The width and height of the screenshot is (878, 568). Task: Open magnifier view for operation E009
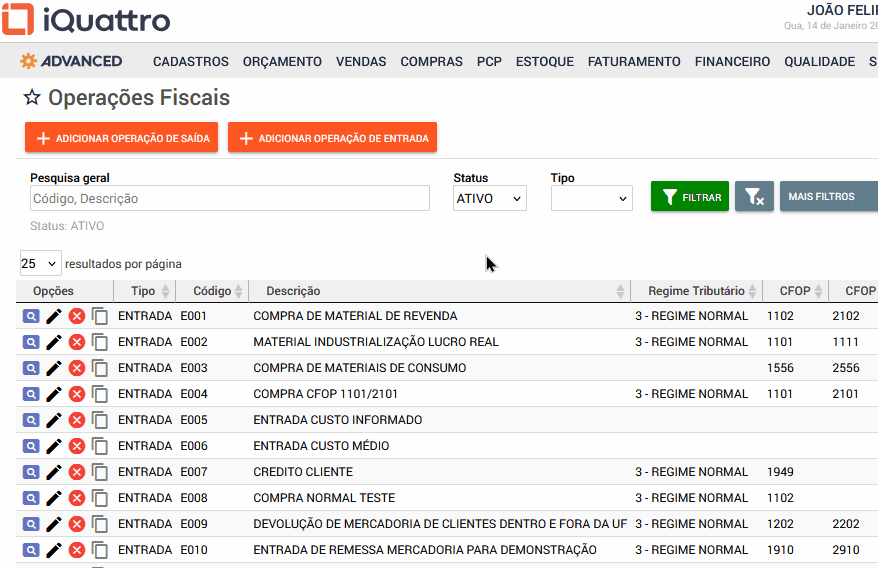(30, 524)
